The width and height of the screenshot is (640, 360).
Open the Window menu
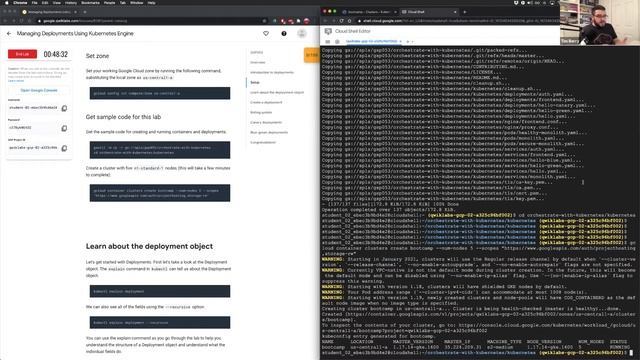coord(136,2)
